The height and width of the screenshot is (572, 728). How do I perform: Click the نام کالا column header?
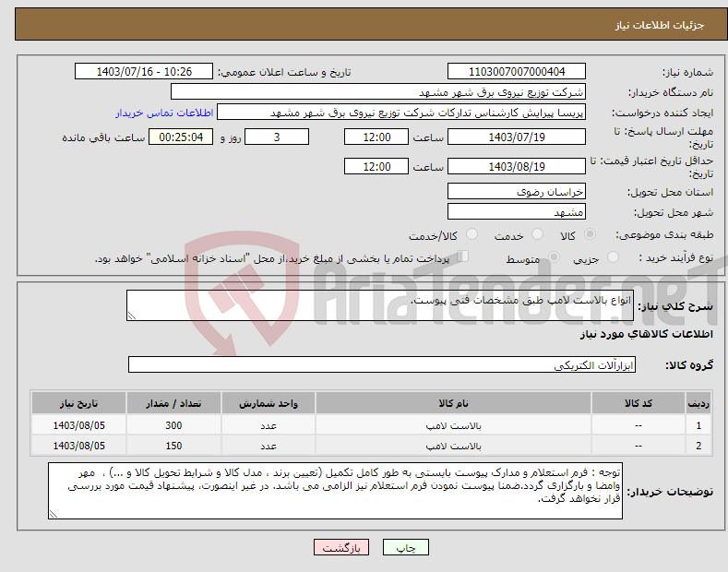453,403
